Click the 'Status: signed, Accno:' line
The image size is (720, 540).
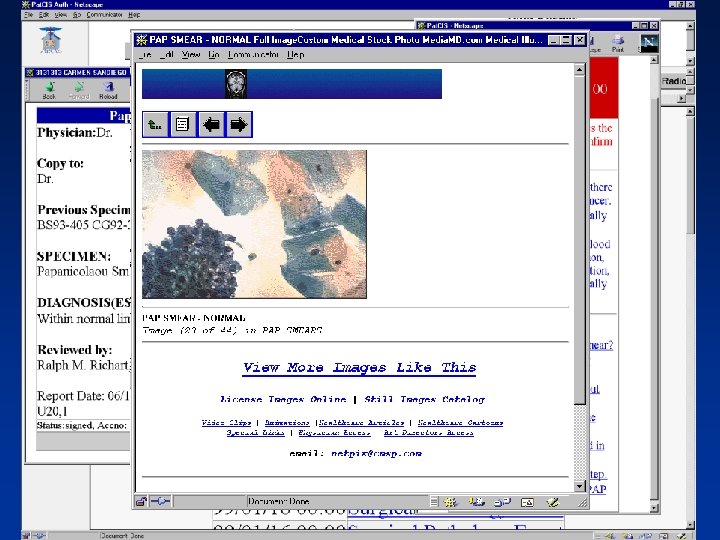(x=82, y=426)
